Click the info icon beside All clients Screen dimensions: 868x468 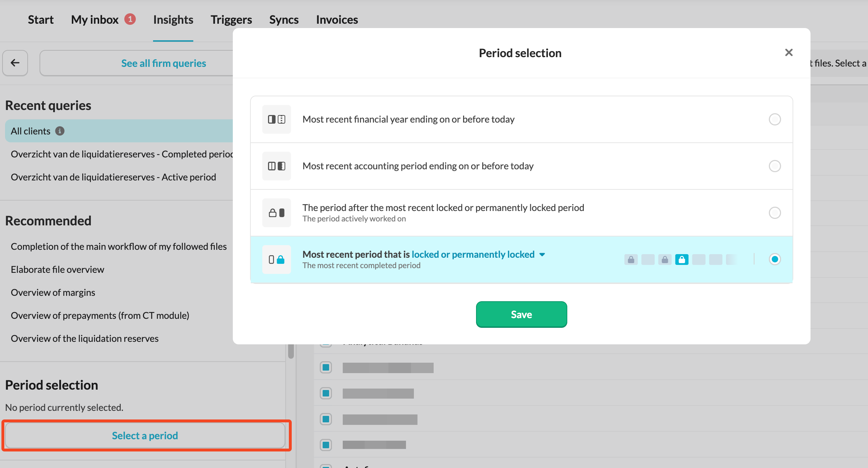tap(60, 131)
